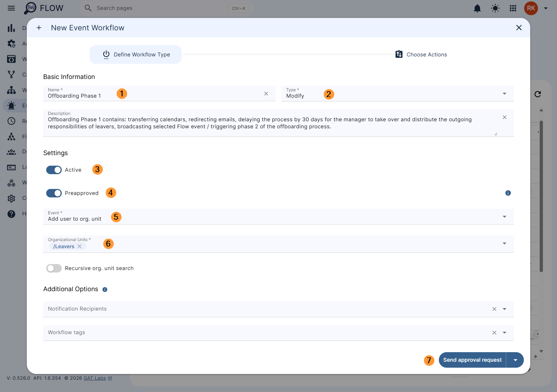The image size is (557, 392).
Task: Open the webhook sidebar icon
Action: coord(11,183)
